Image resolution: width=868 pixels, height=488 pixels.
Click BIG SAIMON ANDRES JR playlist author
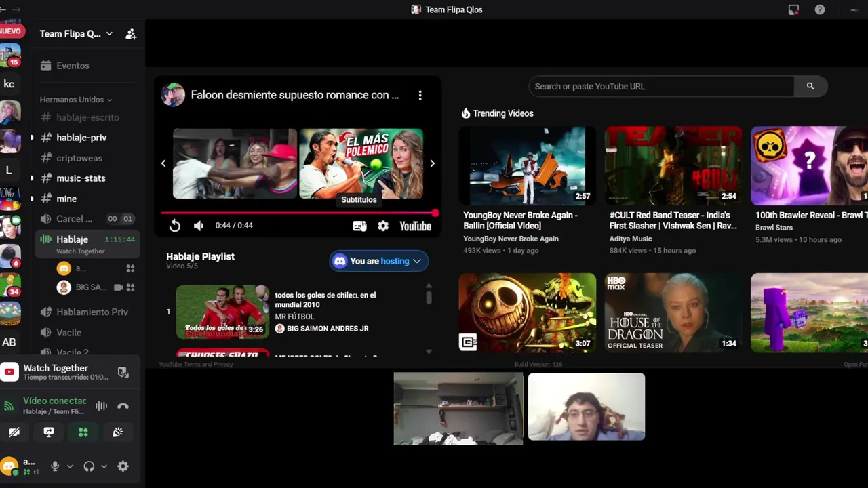click(x=328, y=329)
